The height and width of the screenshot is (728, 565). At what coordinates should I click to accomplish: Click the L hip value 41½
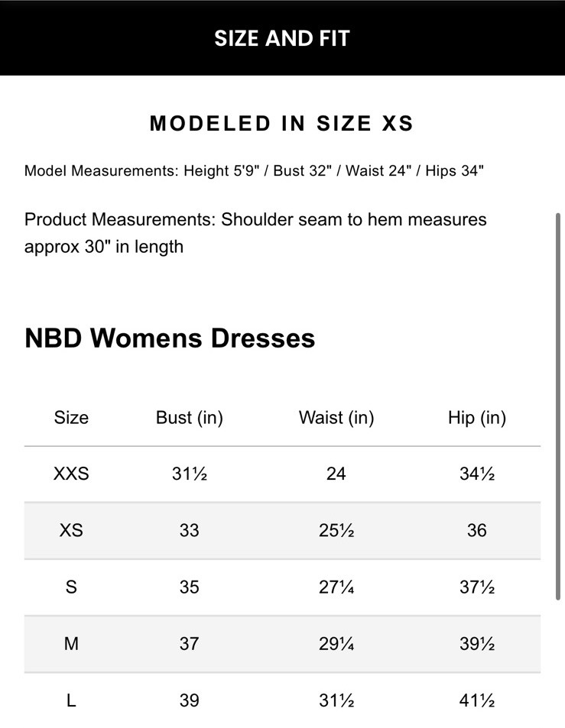pos(477,700)
